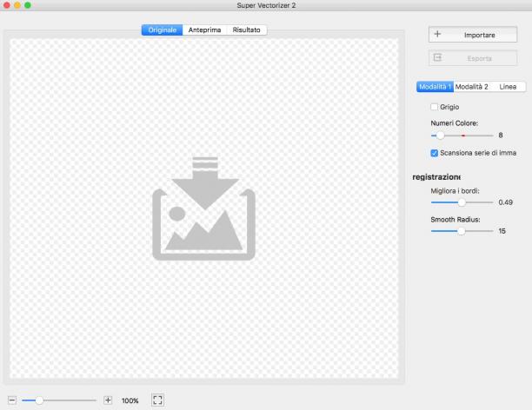Viewport: 532px width, 410px height.
Task: Click the 0.49 edge value
Action: point(506,202)
